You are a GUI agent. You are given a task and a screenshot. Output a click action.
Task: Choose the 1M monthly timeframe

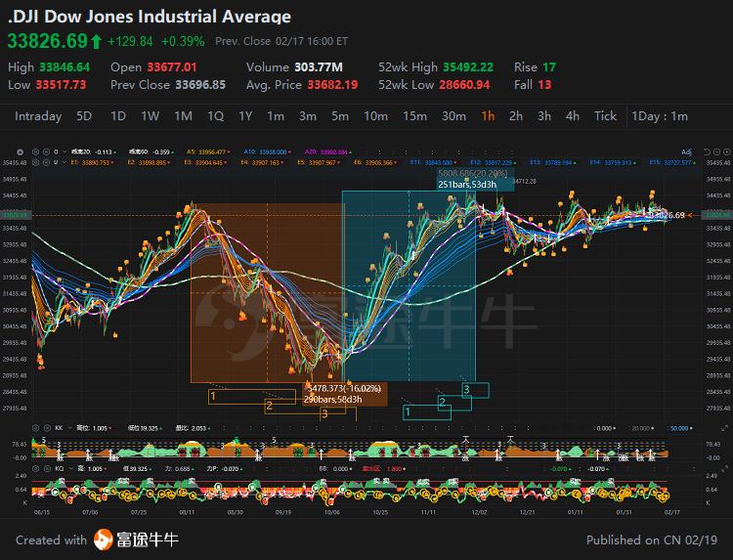pos(184,116)
